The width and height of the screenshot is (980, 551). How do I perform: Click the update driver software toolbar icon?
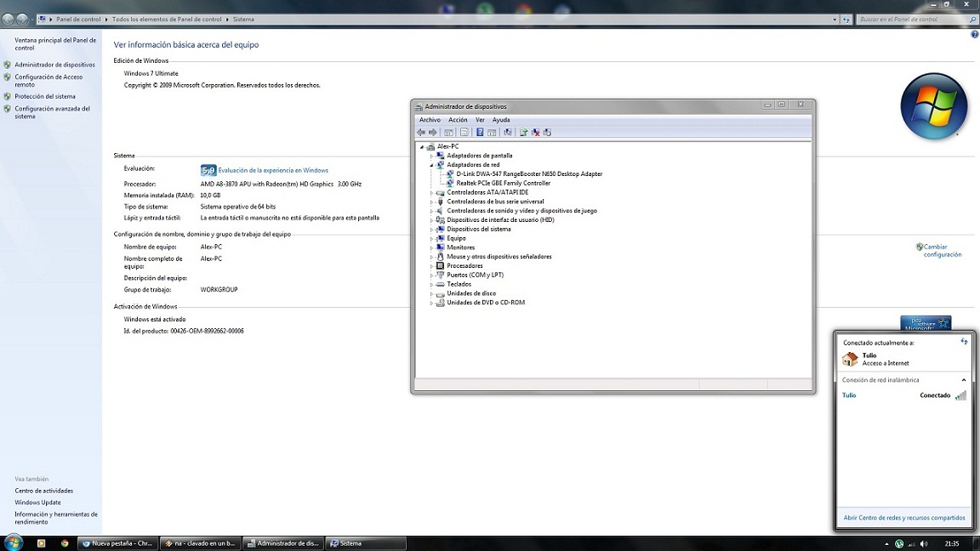pyautogui.click(x=523, y=133)
